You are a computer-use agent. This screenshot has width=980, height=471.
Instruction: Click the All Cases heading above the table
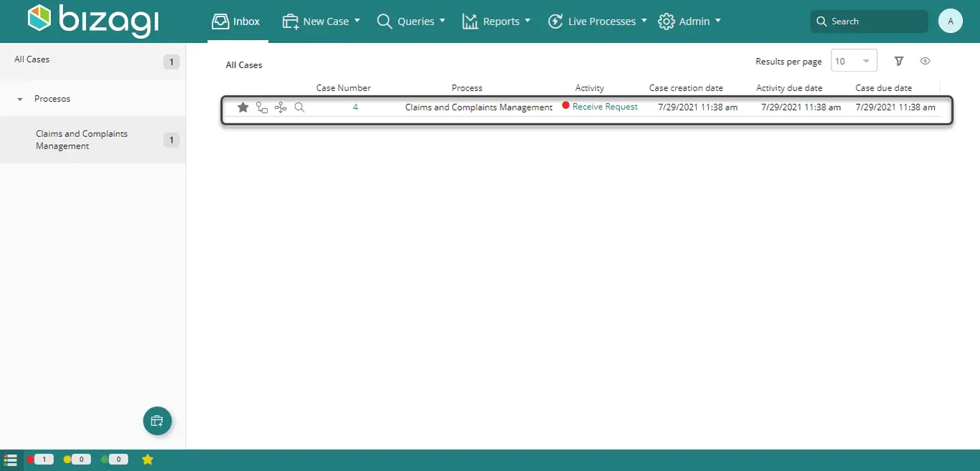pyautogui.click(x=244, y=65)
